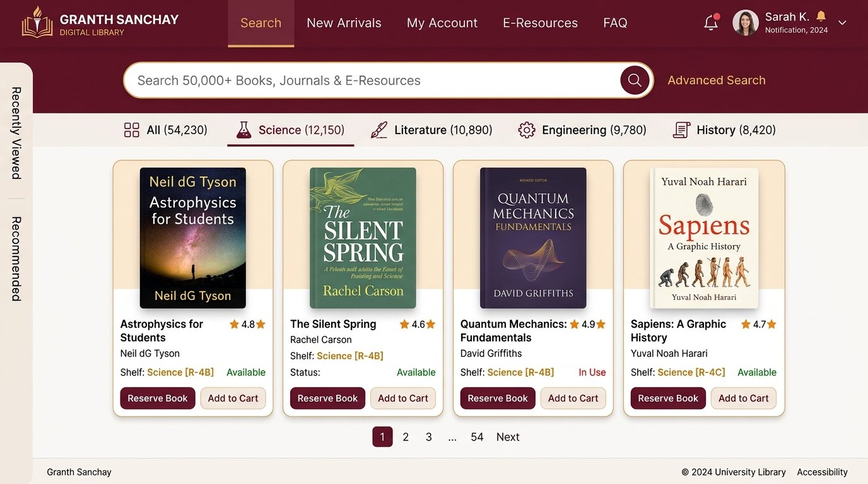Image resolution: width=868 pixels, height=484 pixels.
Task: Jump to page 54 of results
Action: [x=477, y=437]
